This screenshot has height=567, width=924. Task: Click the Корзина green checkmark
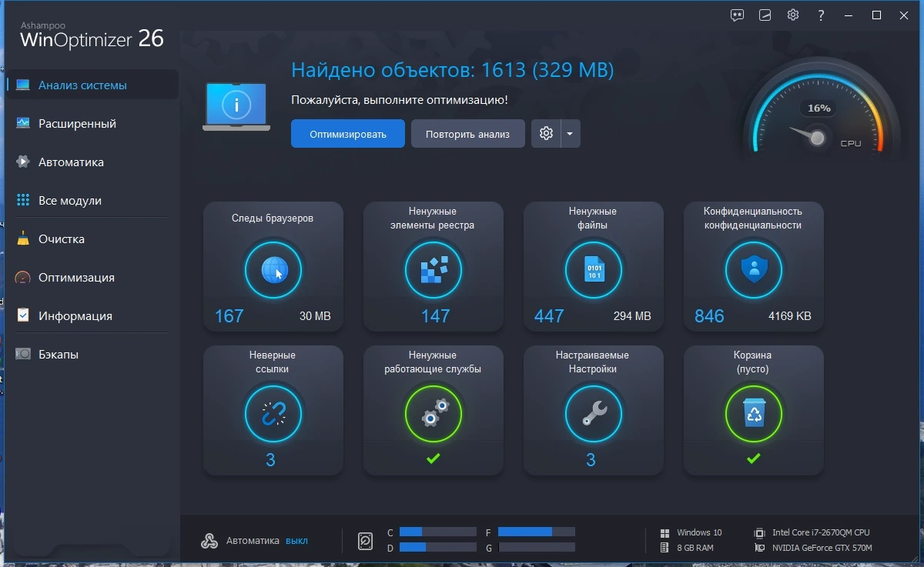754,459
